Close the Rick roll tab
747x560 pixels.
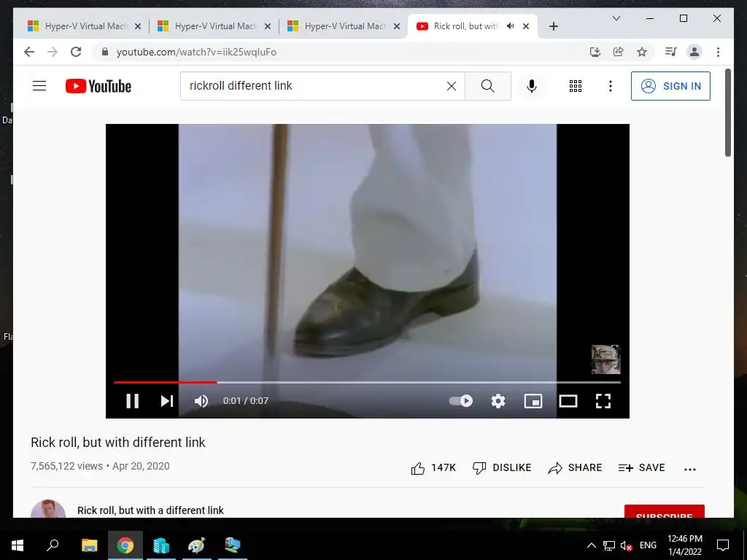(526, 26)
